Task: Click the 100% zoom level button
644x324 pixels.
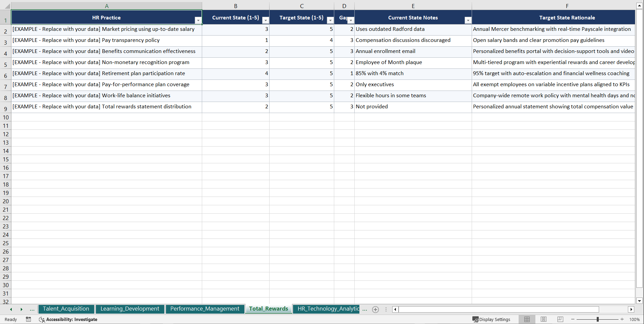Action: tap(635, 319)
